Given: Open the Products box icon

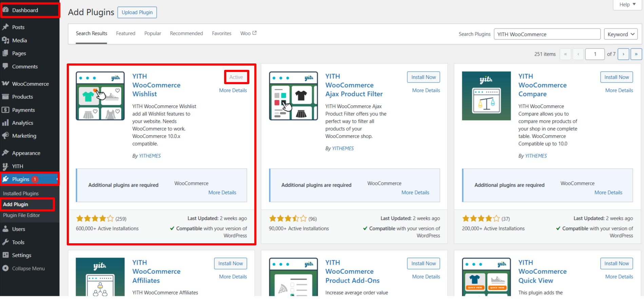Looking at the screenshot, I should [x=5, y=97].
